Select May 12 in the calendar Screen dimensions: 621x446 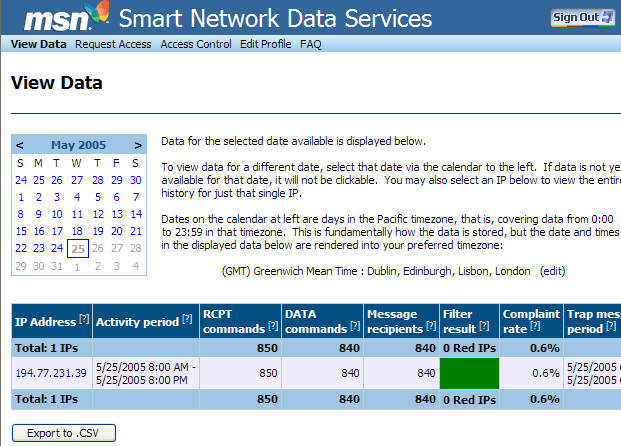pyautogui.click(x=98, y=214)
